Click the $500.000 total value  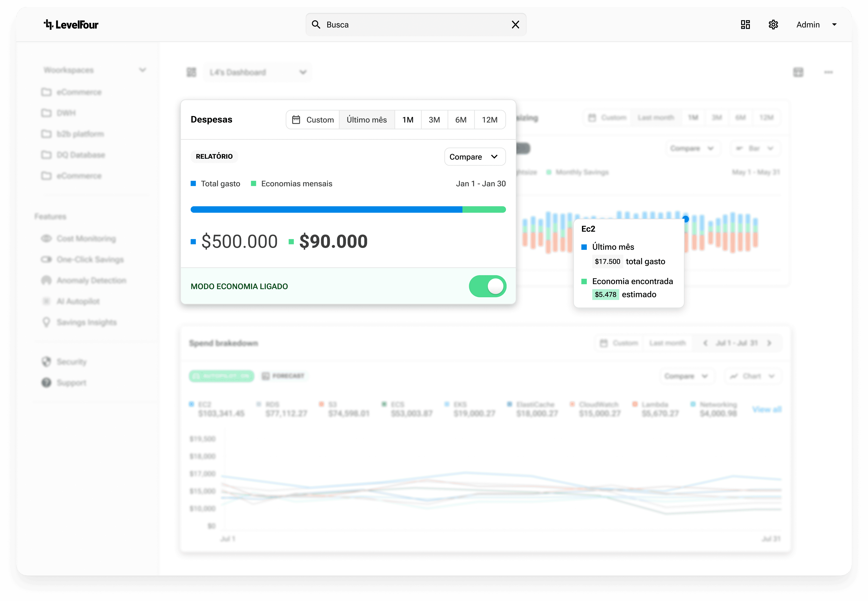tap(239, 241)
